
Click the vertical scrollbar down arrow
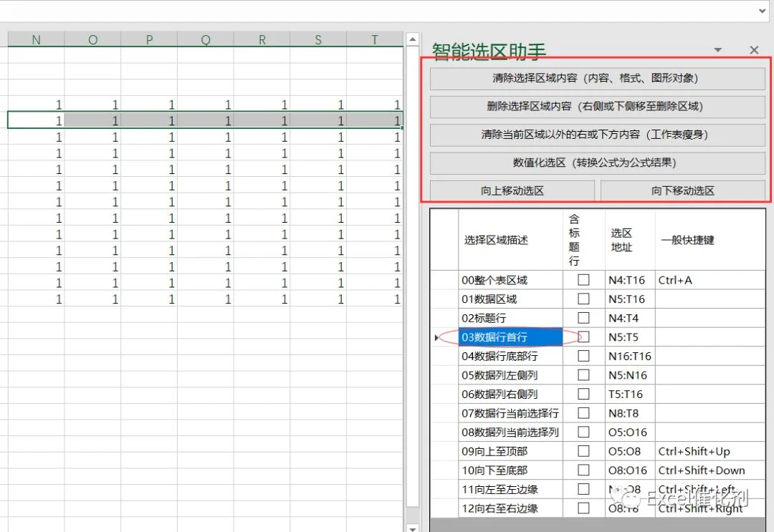click(x=413, y=528)
